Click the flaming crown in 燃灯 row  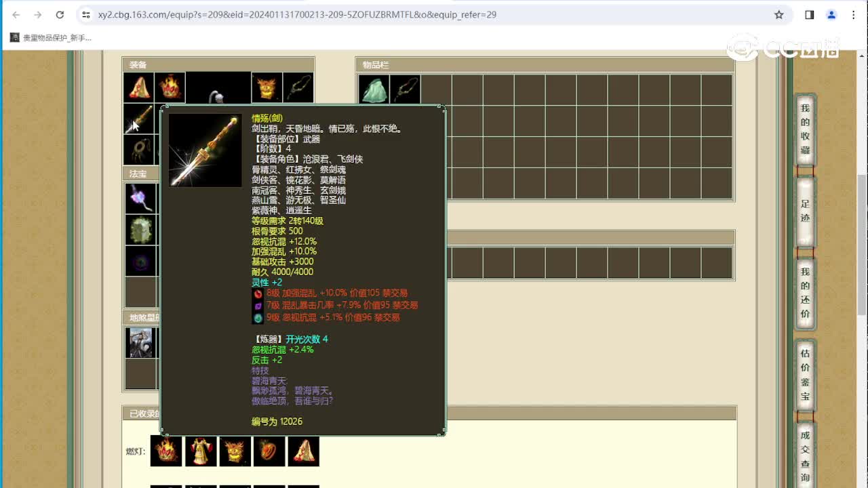[166, 451]
